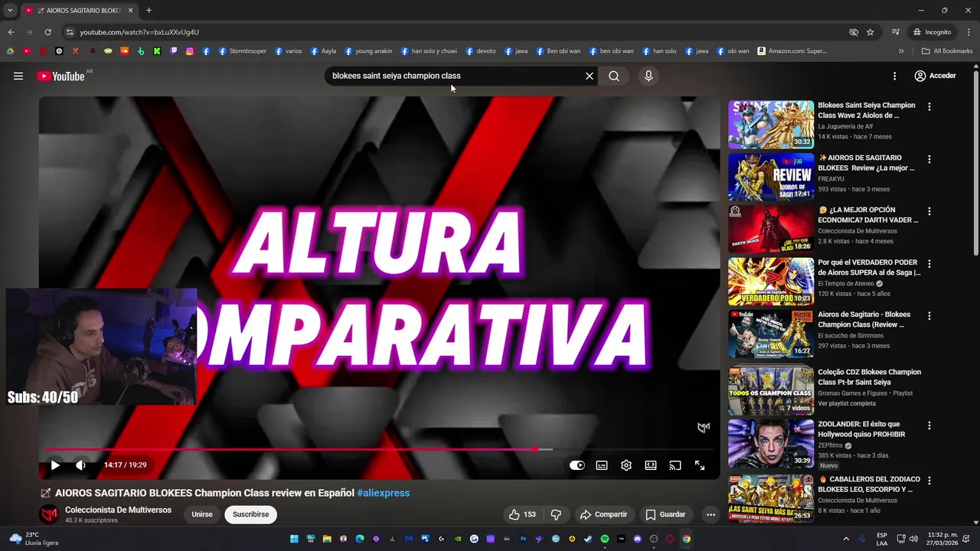Open more actions menu beside Guardar
The width and height of the screenshot is (980, 551).
click(x=710, y=514)
